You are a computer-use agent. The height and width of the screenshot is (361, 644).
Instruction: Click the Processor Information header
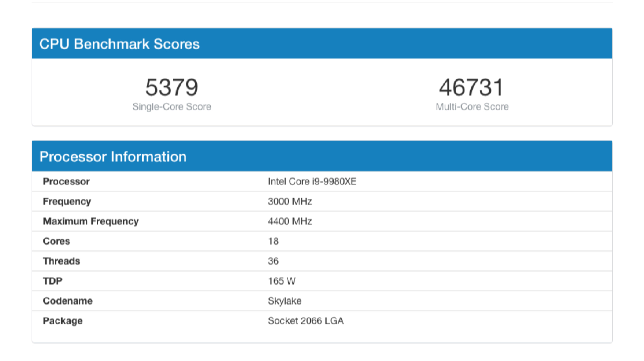pos(113,156)
